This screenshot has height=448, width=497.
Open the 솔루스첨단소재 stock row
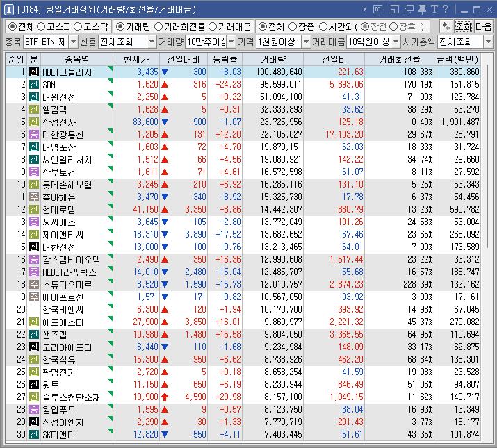coord(243,397)
